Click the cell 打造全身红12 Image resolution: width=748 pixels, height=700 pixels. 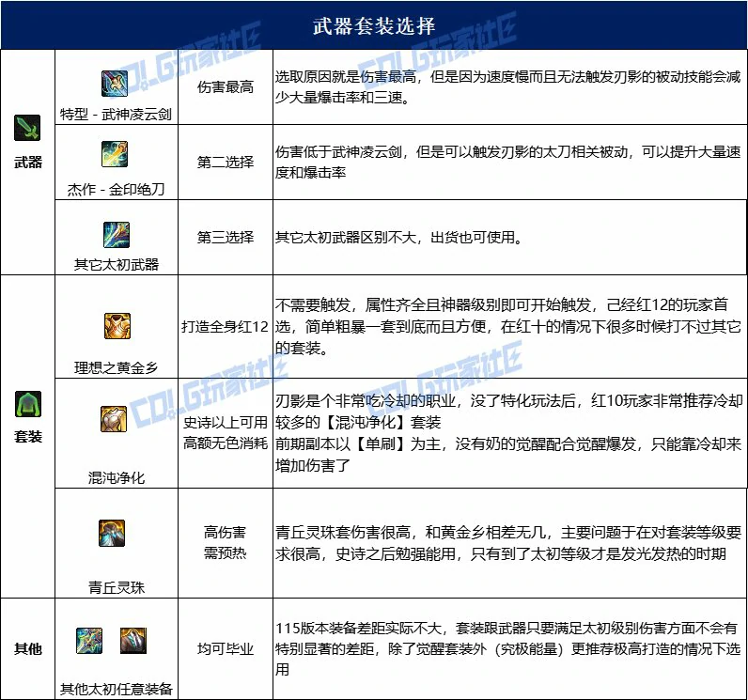[226, 327]
